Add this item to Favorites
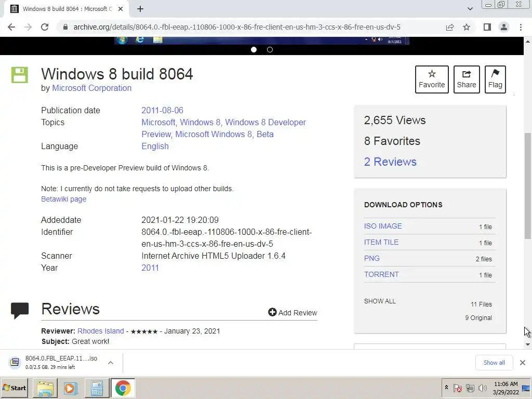Image resolution: width=532 pixels, height=399 pixels. click(x=432, y=79)
